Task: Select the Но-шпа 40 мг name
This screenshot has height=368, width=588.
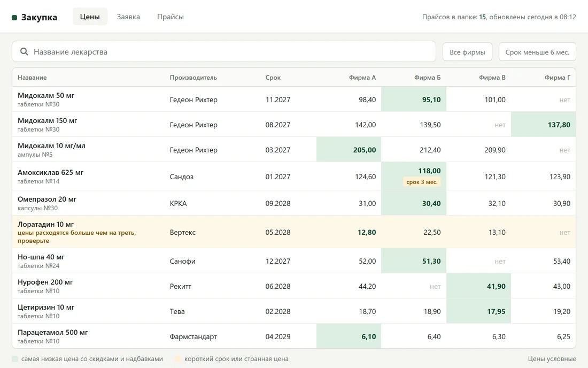Action: point(41,257)
